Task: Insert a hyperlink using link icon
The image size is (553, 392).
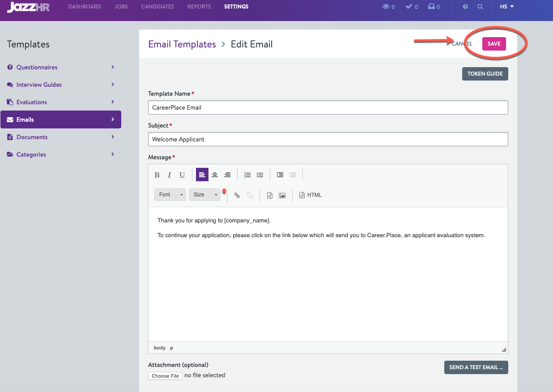Action: click(237, 195)
